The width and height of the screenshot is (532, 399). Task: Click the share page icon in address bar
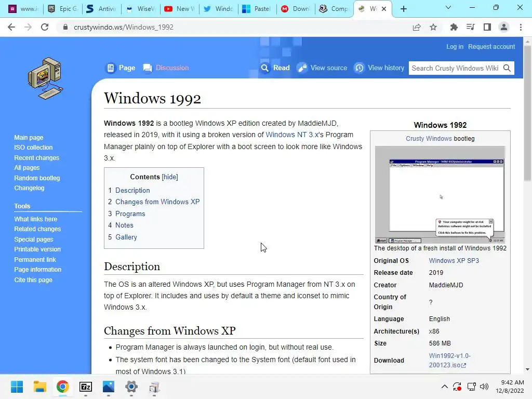[x=417, y=27]
